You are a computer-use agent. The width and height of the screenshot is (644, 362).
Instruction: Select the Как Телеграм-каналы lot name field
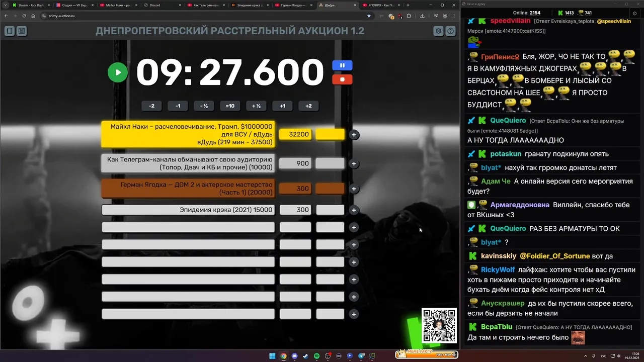pyautogui.click(x=188, y=163)
